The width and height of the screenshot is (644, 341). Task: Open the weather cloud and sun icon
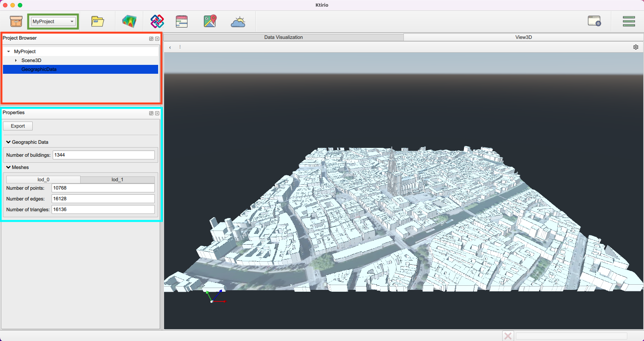point(238,22)
